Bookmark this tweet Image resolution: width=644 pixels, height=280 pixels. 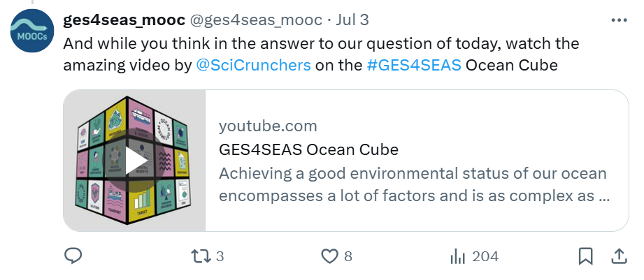point(586,256)
